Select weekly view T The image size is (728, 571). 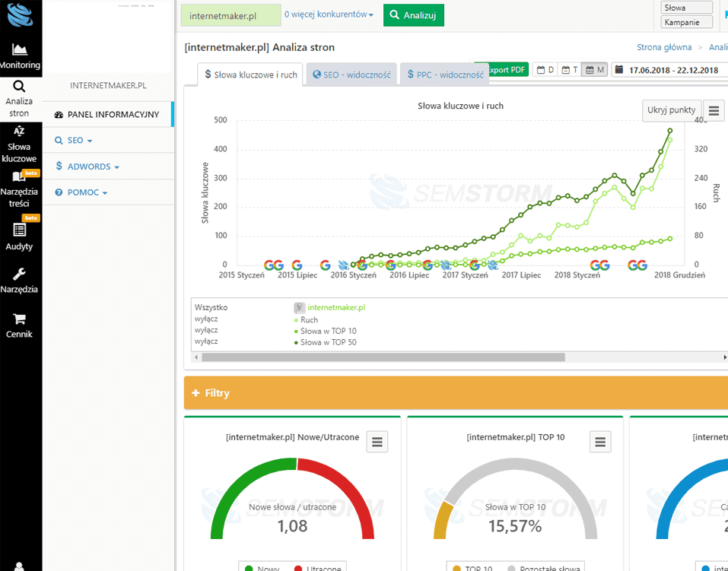pyautogui.click(x=570, y=70)
